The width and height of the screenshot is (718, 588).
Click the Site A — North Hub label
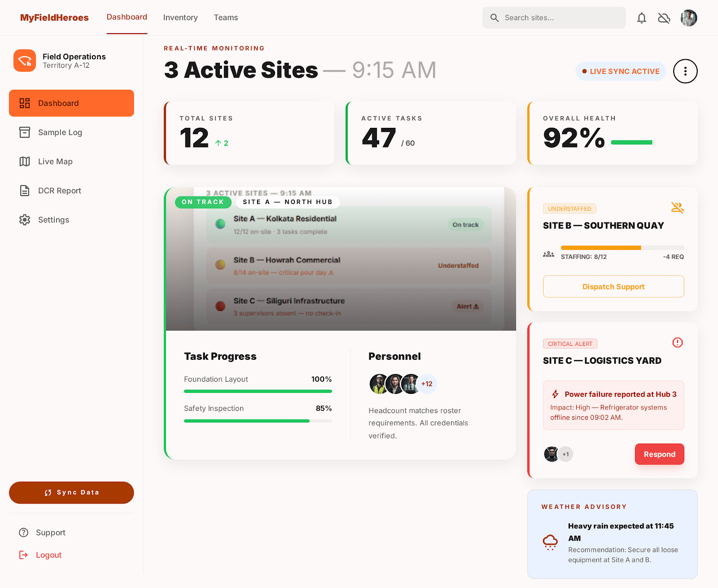point(288,202)
